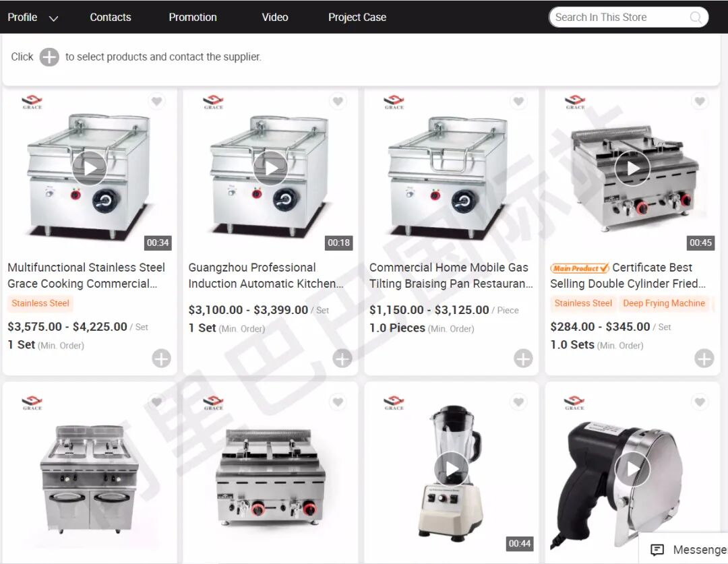The image size is (728, 564).
Task: Toggle favorite heart on Double Cylinder Fryer
Action: coord(700,101)
